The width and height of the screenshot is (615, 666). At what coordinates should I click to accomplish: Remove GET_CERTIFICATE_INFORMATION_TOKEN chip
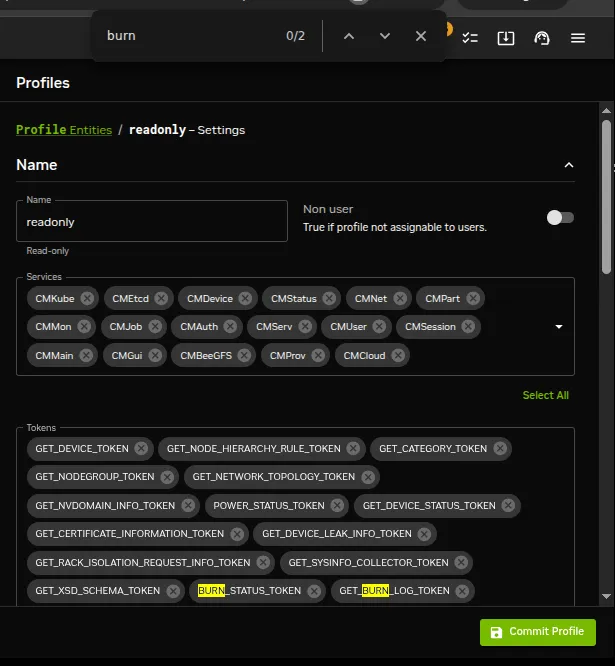pos(237,534)
